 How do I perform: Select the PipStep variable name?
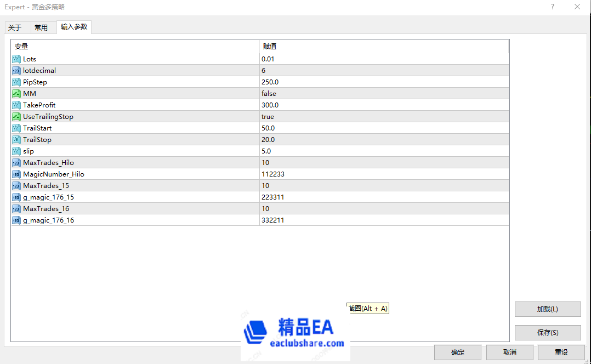point(35,82)
